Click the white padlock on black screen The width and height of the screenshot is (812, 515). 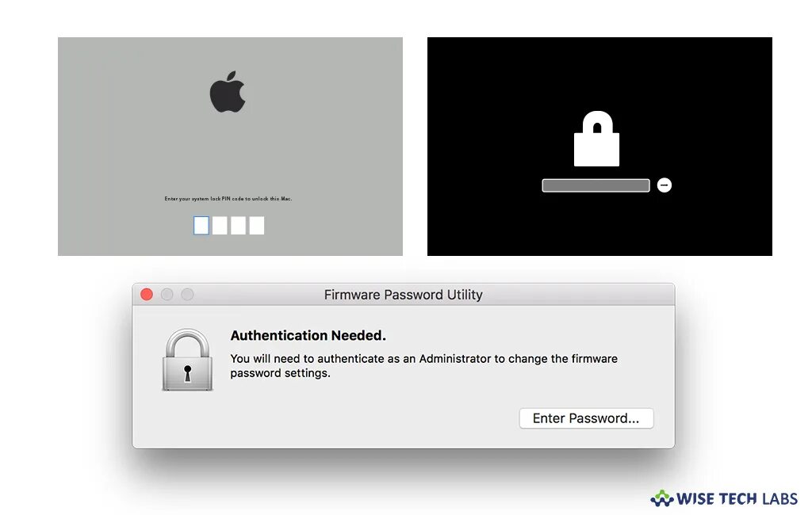(596, 138)
